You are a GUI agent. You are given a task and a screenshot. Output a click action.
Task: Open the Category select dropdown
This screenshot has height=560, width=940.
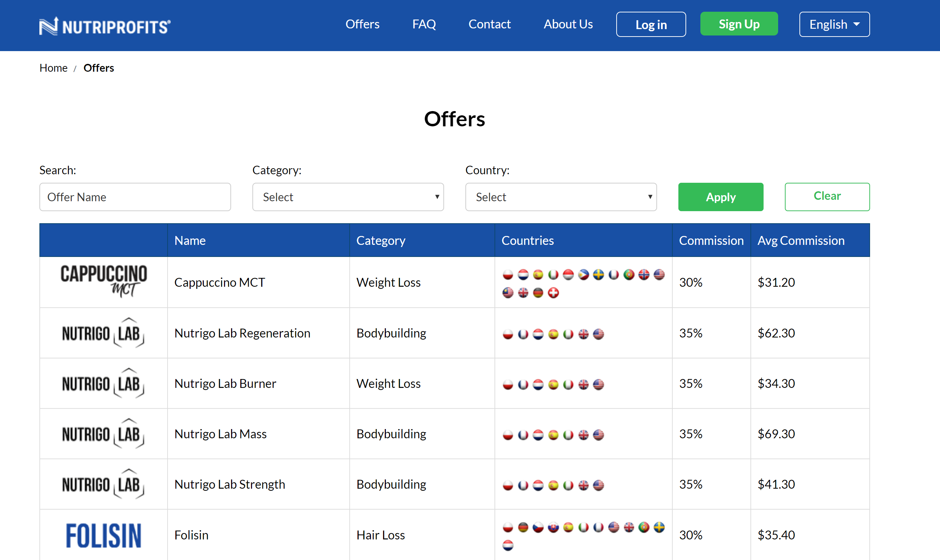pyautogui.click(x=348, y=197)
